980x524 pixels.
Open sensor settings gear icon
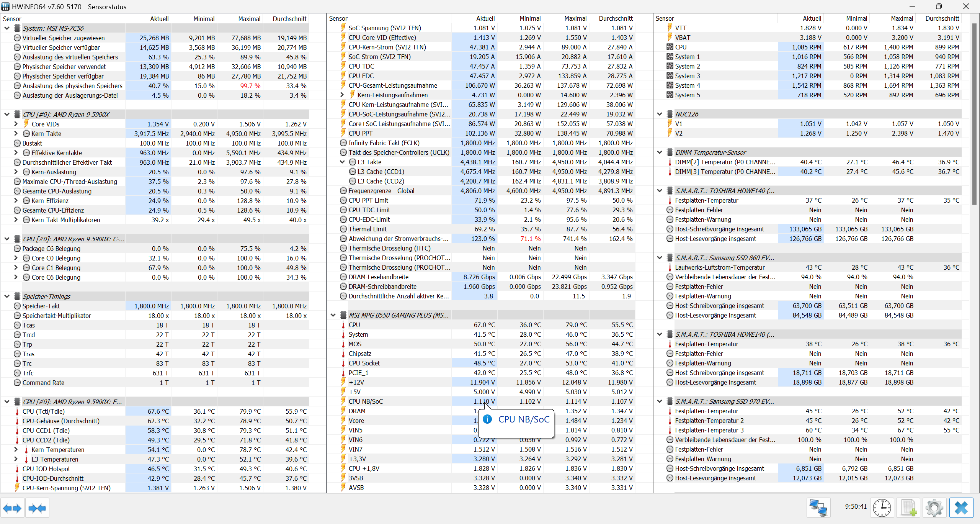pos(934,508)
